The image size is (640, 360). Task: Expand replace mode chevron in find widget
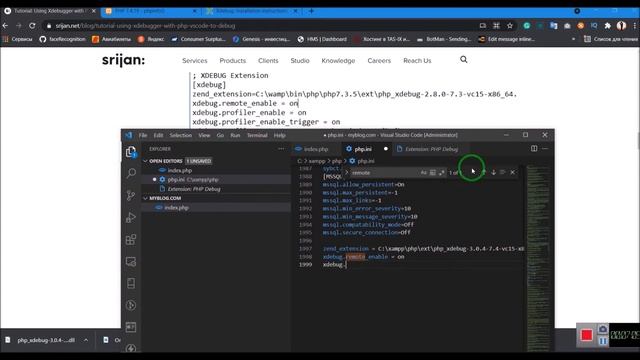347,173
